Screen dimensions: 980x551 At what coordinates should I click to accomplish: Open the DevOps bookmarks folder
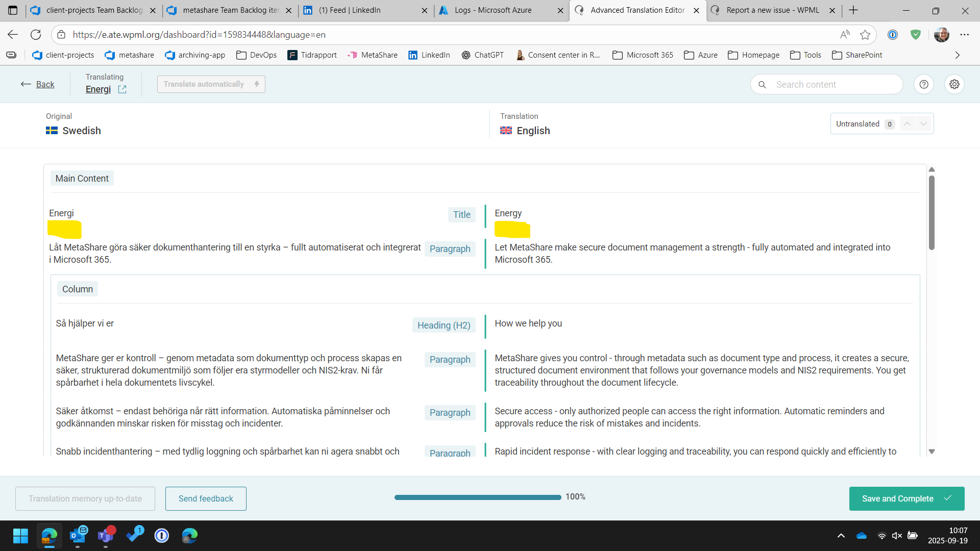[256, 55]
